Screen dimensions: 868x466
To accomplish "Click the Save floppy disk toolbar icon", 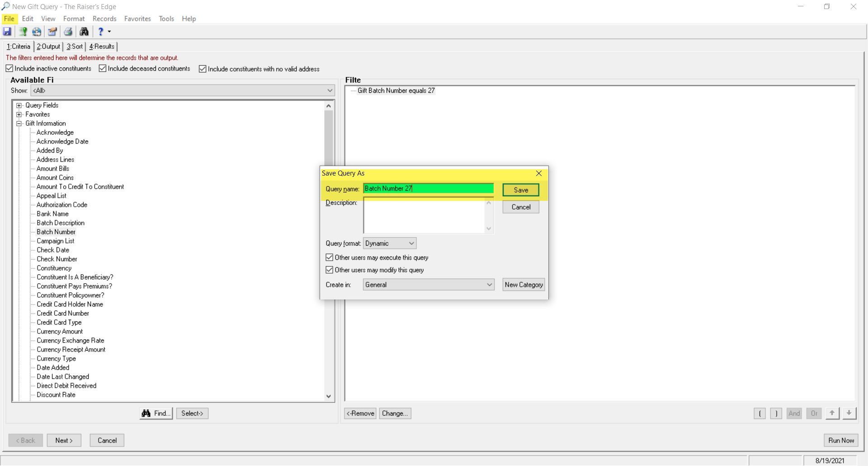I will pos(7,32).
